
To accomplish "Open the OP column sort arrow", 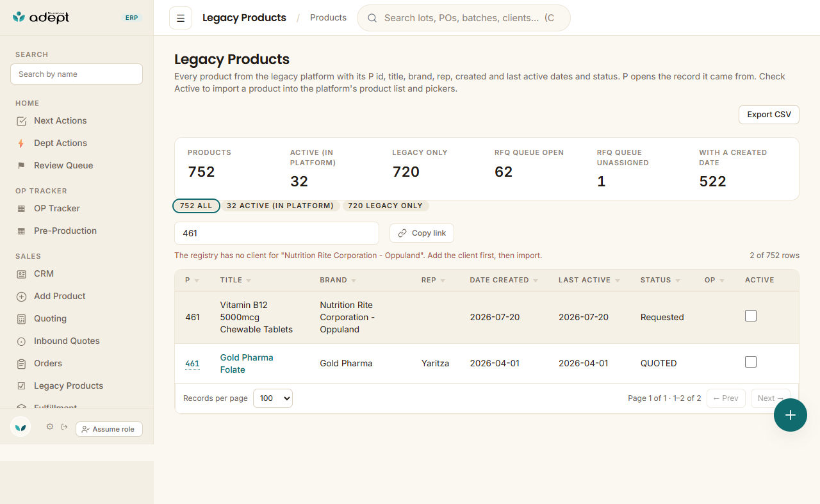I will pyautogui.click(x=722, y=280).
